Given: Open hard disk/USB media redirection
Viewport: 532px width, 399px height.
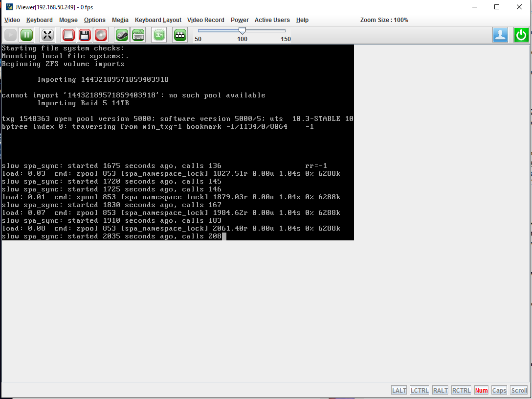Looking at the screenshot, I should point(68,35).
